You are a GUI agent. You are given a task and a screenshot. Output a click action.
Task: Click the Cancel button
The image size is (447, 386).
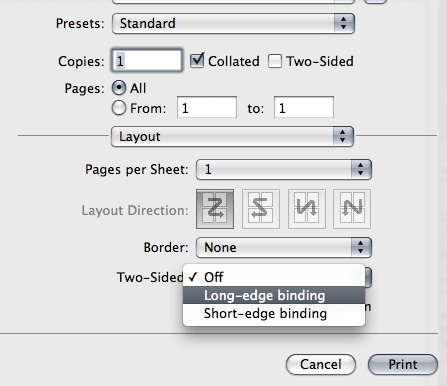click(x=321, y=364)
